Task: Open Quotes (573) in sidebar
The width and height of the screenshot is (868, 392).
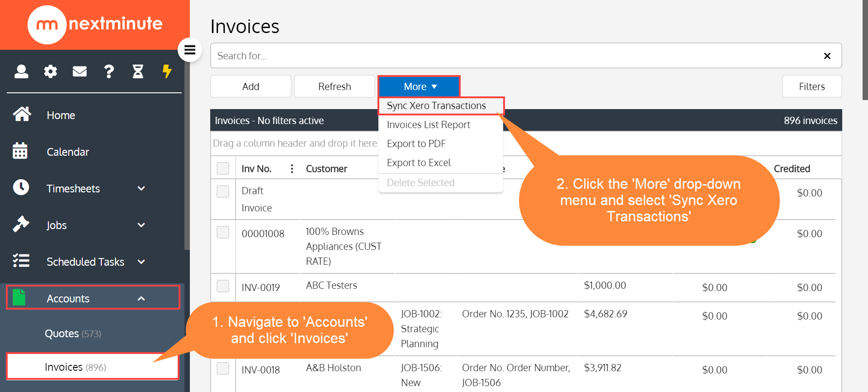Action: point(73,334)
